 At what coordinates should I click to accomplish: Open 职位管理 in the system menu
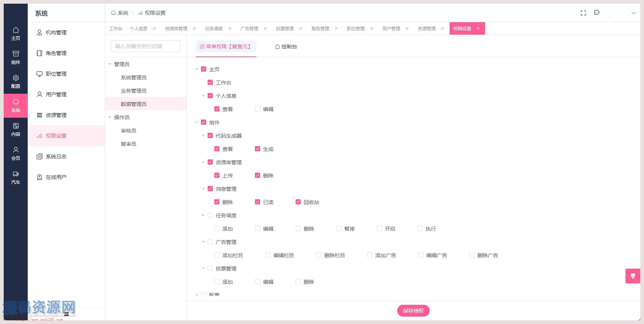tap(67, 74)
